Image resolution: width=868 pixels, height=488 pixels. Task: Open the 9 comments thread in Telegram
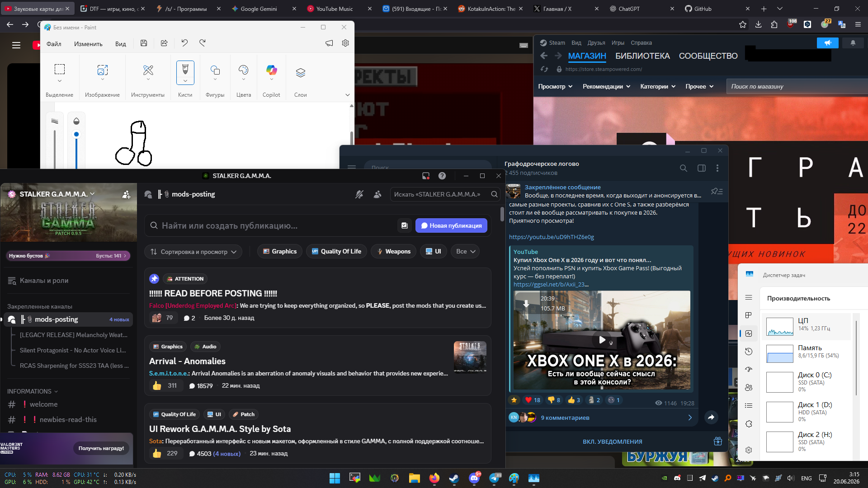[x=601, y=418]
